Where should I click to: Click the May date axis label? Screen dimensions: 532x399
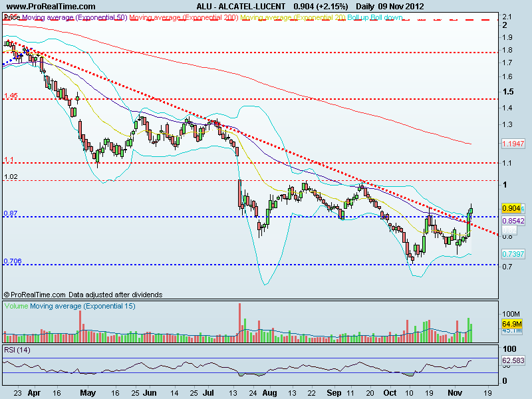[x=88, y=393]
